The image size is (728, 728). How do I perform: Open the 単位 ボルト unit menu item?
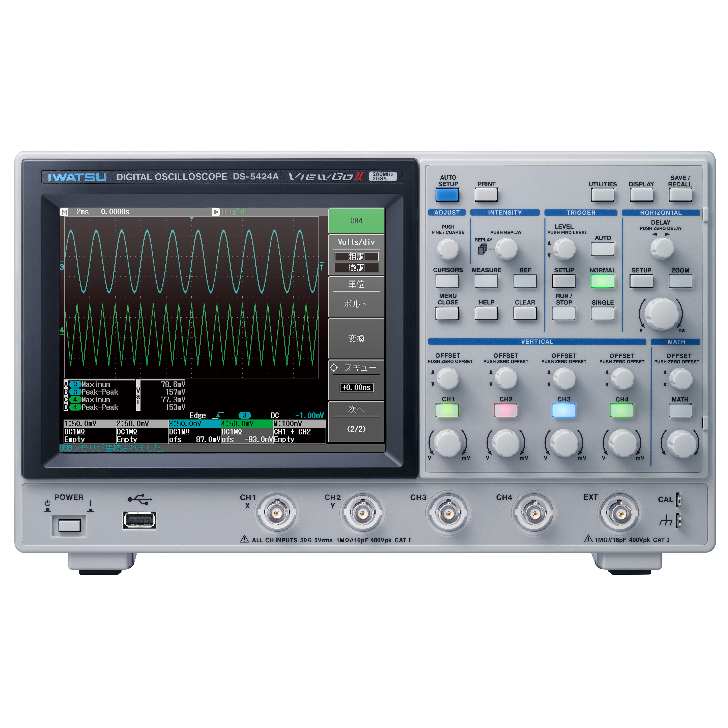coord(356,297)
